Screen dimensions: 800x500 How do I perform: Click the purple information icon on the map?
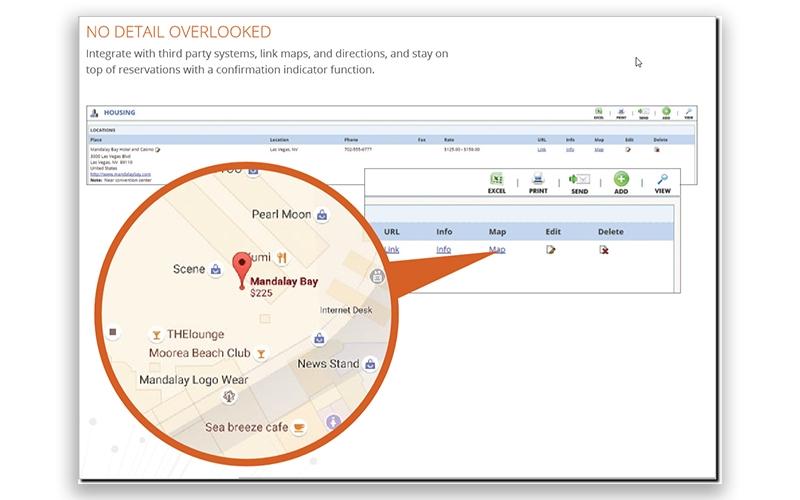point(333,421)
